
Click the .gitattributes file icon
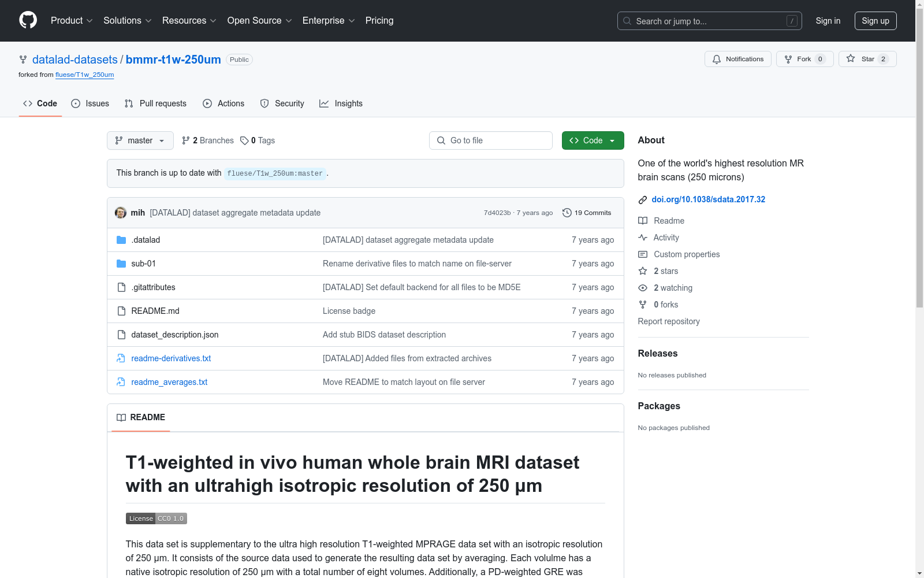point(121,287)
